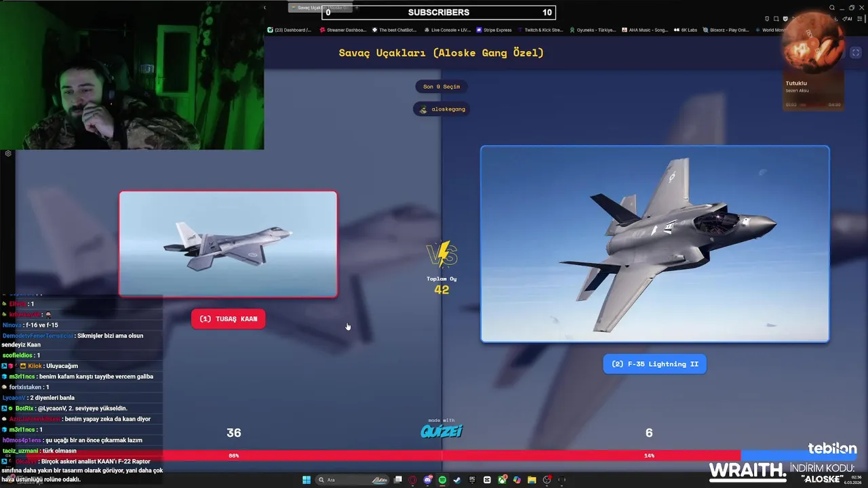
Task: Open Opera GX from the taskbar
Action: [412, 480]
